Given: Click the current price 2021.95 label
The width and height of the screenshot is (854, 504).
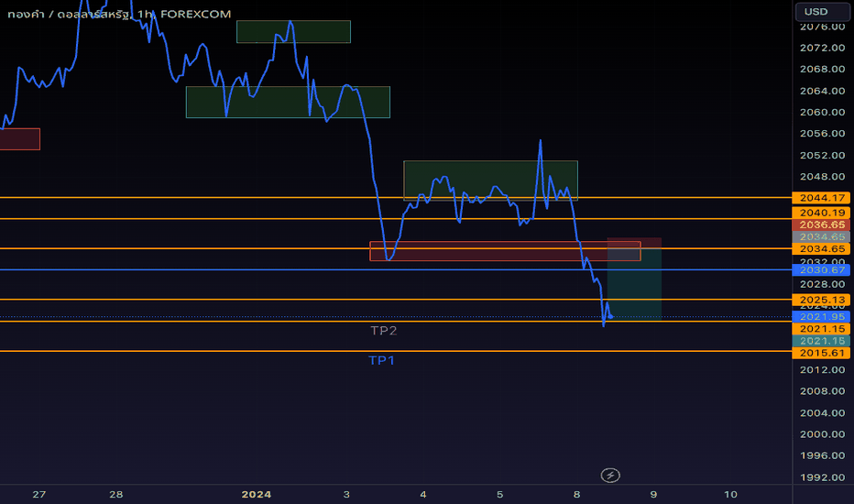Looking at the screenshot, I should tap(822, 316).
